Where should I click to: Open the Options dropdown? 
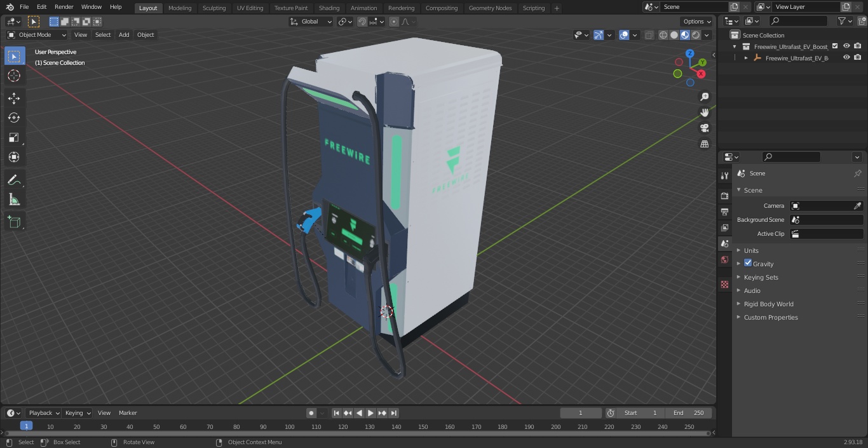pyautogui.click(x=697, y=22)
